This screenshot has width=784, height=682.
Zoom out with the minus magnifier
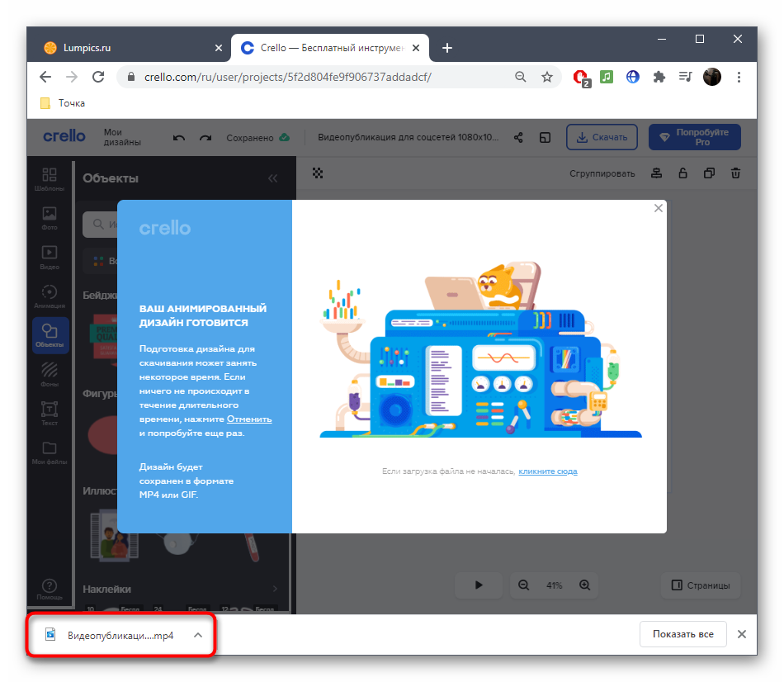point(523,585)
